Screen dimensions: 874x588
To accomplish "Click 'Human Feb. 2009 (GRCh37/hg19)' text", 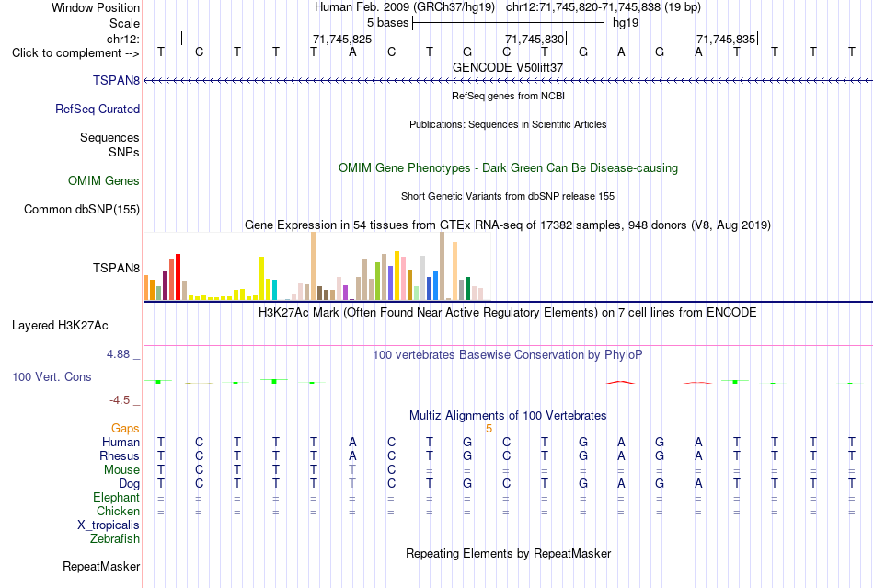I will [x=405, y=7].
